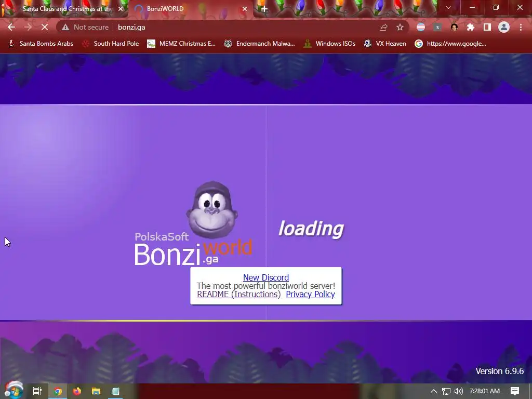
Task: Launch Firefox from the taskbar
Action: tap(77, 391)
